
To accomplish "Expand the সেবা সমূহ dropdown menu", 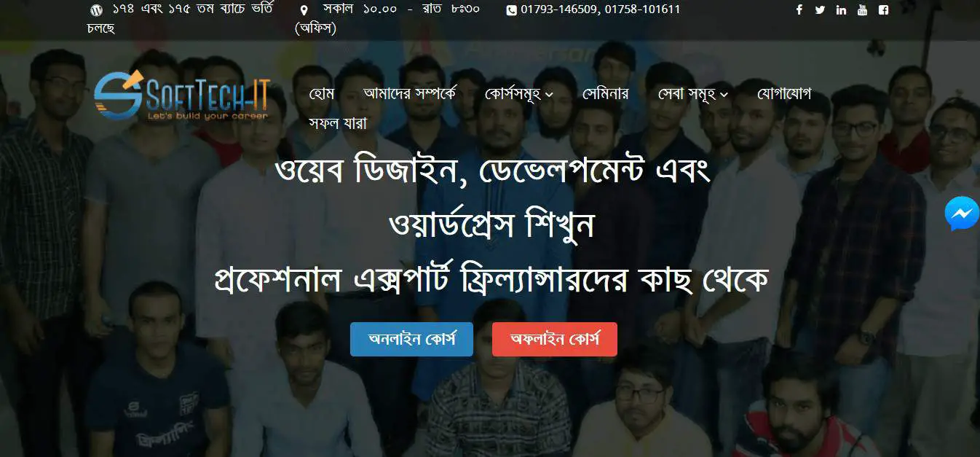I will click(693, 94).
